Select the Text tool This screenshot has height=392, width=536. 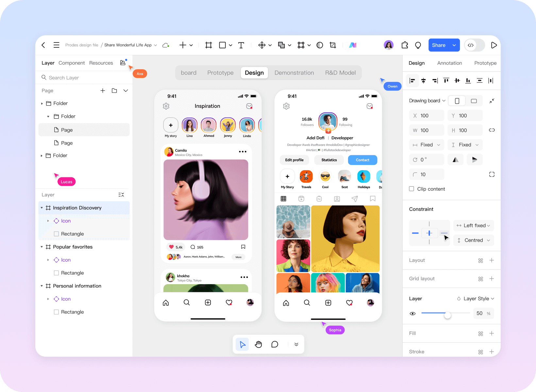click(241, 45)
